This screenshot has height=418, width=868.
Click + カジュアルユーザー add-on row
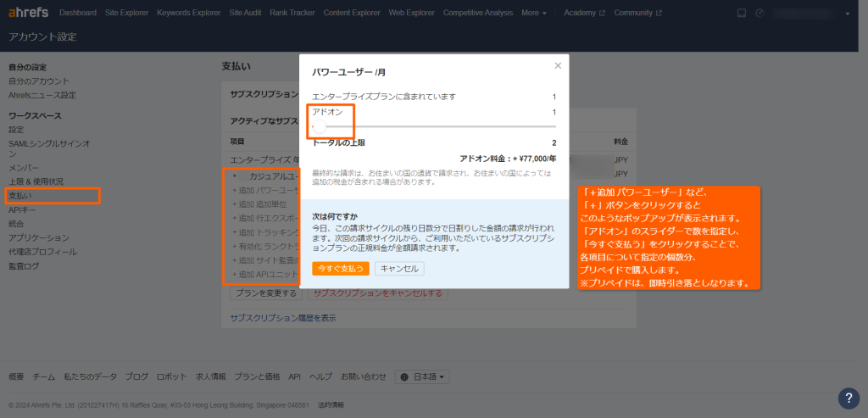(265, 176)
